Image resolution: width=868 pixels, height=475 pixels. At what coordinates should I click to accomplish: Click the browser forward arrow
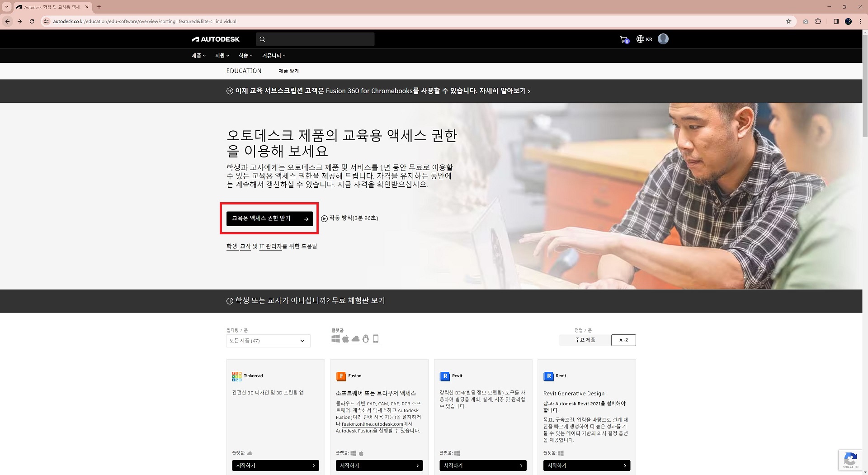[19, 21]
